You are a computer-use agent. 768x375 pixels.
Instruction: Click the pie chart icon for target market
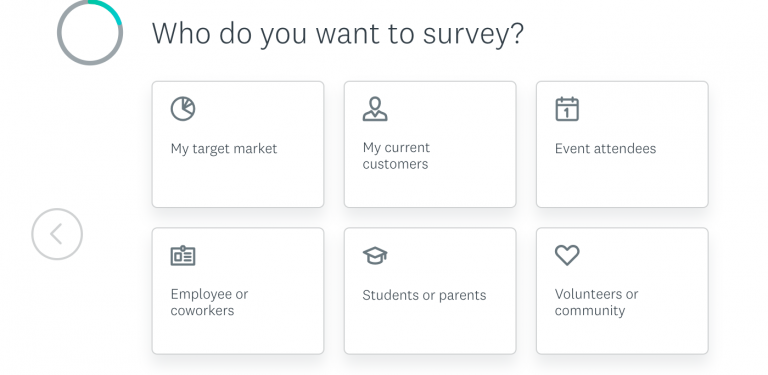pyautogui.click(x=183, y=109)
